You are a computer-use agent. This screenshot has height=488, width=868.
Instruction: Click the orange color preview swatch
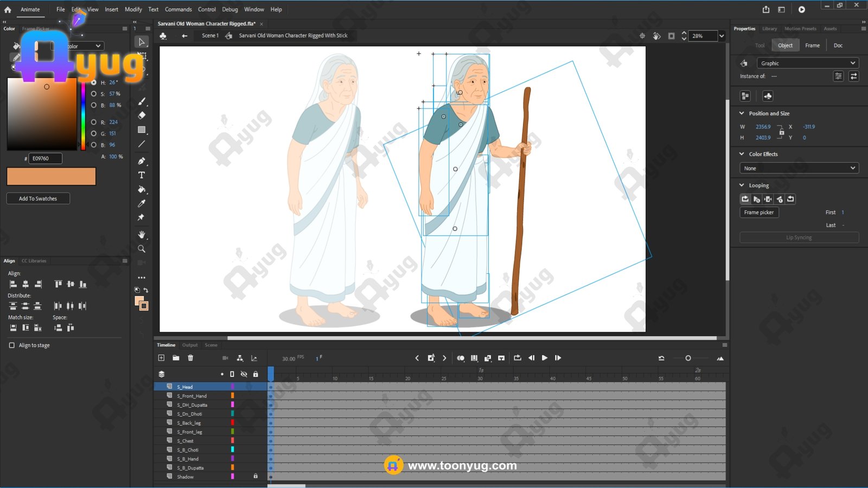coord(51,176)
